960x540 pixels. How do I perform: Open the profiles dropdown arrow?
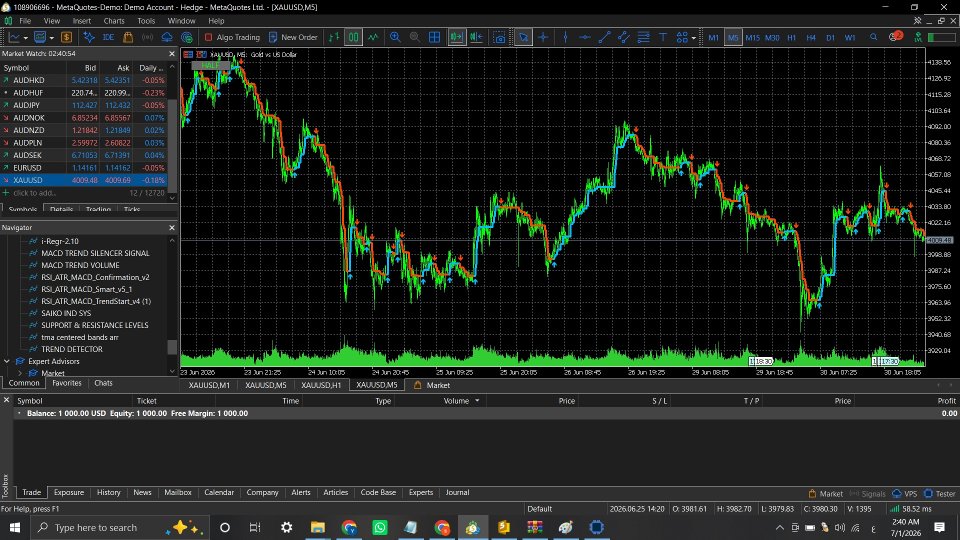[51, 38]
